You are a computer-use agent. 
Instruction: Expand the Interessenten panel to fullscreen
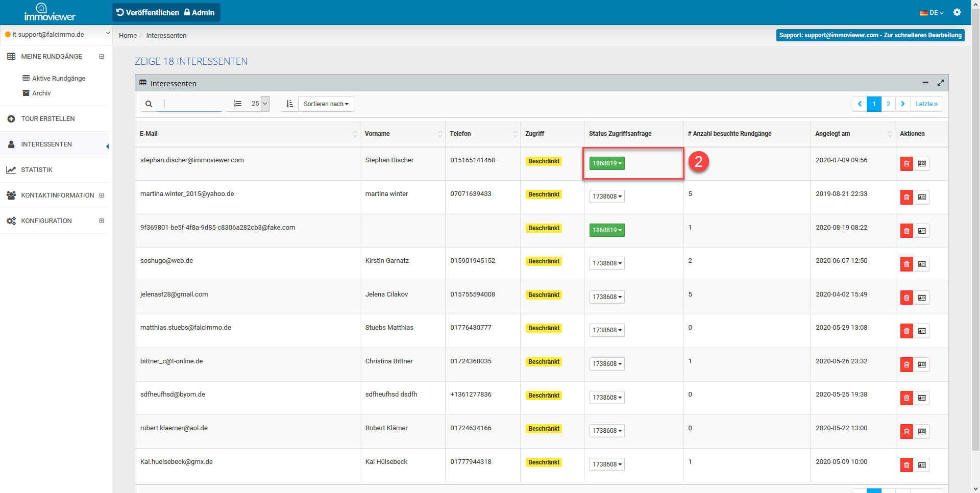click(x=941, y=83)
